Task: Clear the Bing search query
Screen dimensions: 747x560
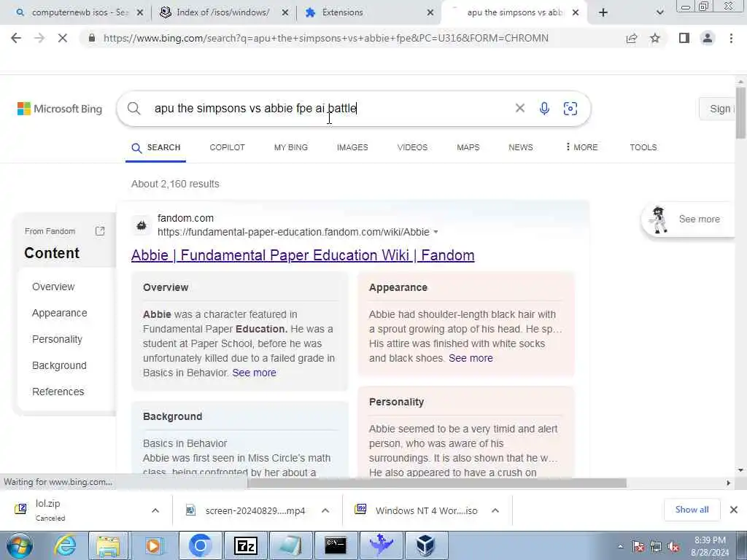Action: coord(519,108)
